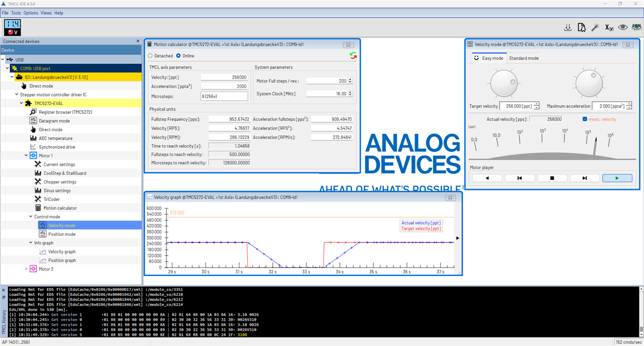Switch to the Standard mode tab
The width and height of the screenshot is (644, 346).
(x=524, y=58)
